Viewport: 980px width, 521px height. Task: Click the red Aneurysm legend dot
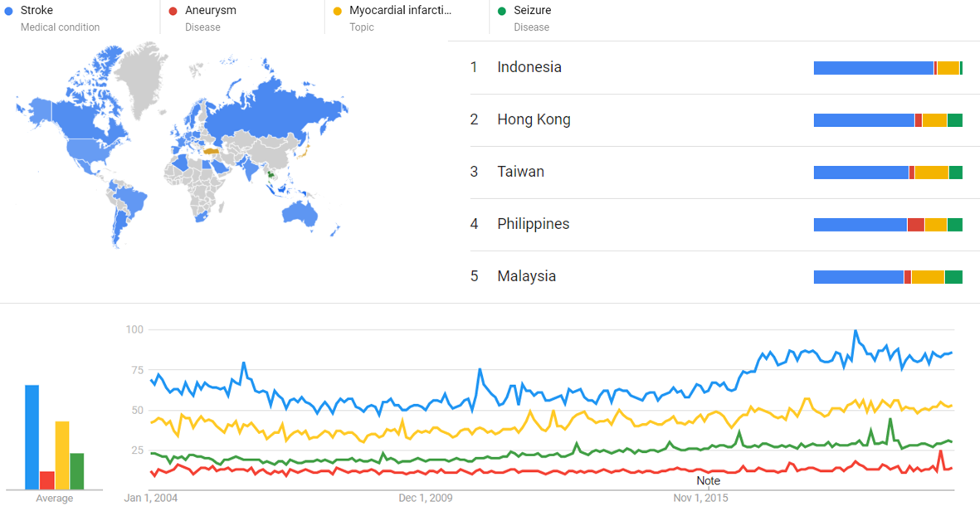pyautogui.click(x=173, y=11)
